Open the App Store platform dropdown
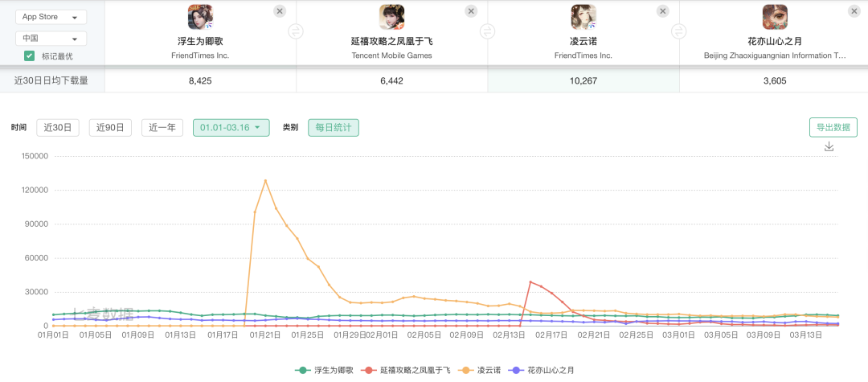 [51, 17]
